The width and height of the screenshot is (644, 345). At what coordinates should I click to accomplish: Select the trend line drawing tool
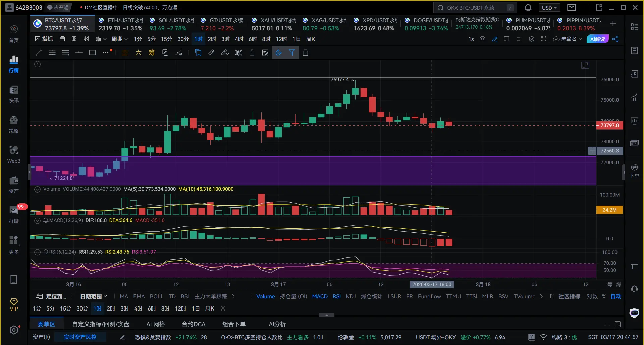(x=39, y=53)
